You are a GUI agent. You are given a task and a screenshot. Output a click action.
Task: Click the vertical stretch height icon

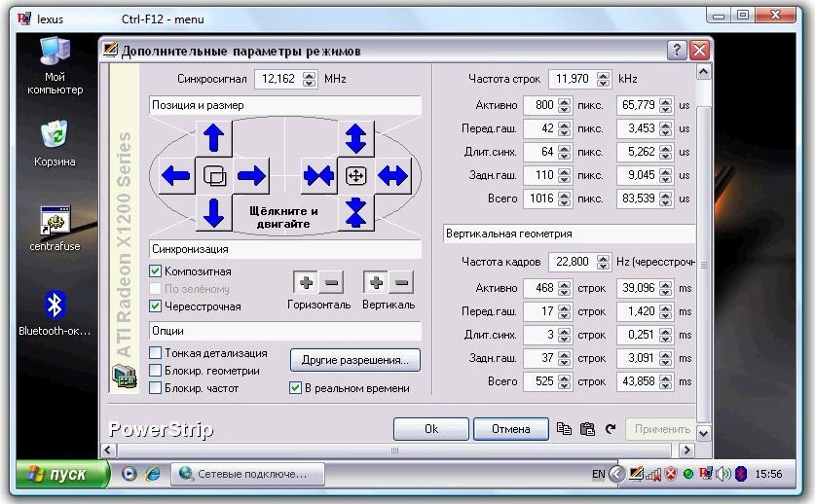click(x=355, y=138)
